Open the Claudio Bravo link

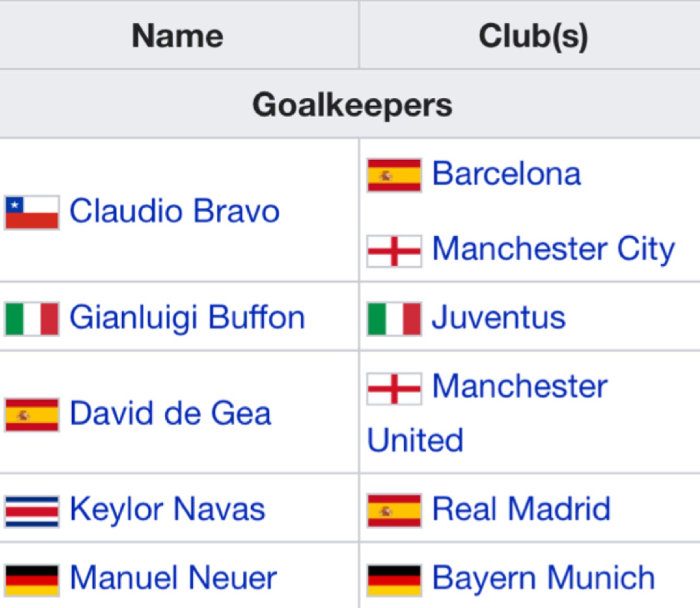click(x=174, y=211)
